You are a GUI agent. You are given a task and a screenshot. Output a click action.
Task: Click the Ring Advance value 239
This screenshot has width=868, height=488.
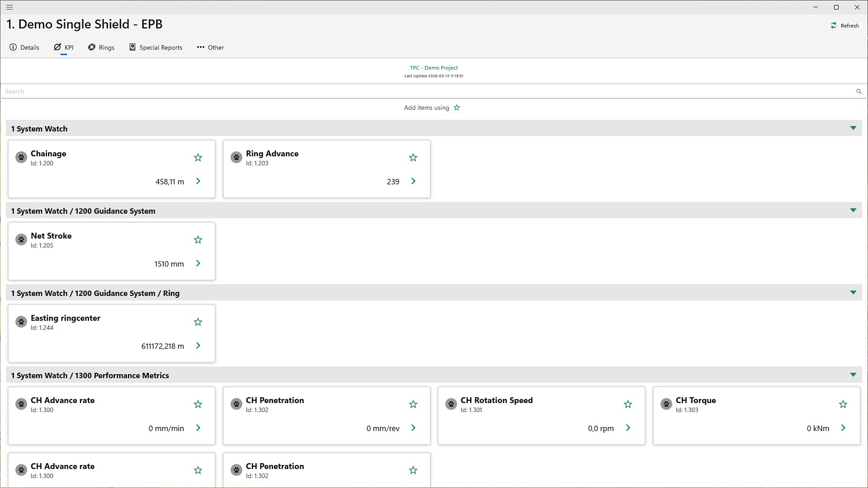[x=393, y=182]
